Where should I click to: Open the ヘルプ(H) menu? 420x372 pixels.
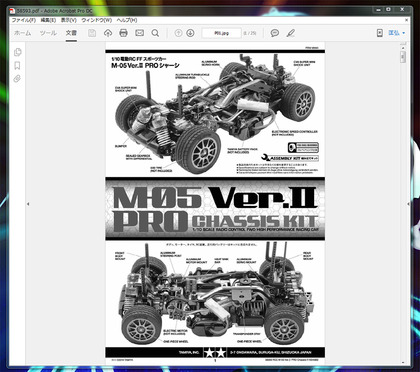coord(127,20)
